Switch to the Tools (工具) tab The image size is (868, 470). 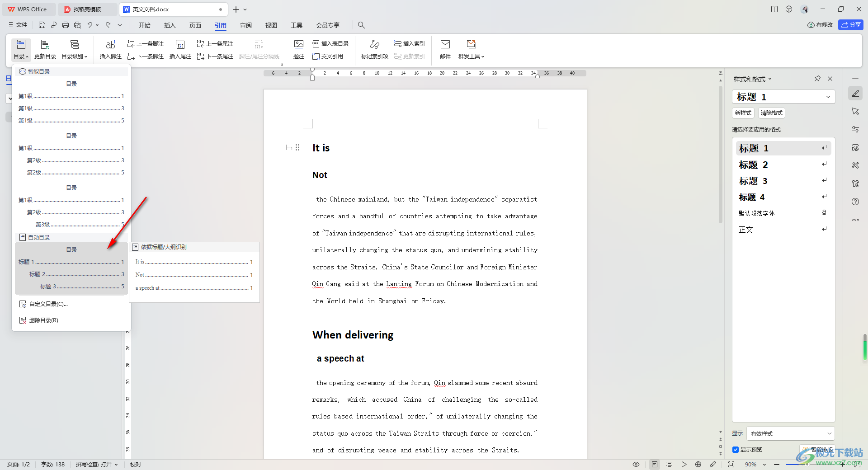click(x=297, y=25)
